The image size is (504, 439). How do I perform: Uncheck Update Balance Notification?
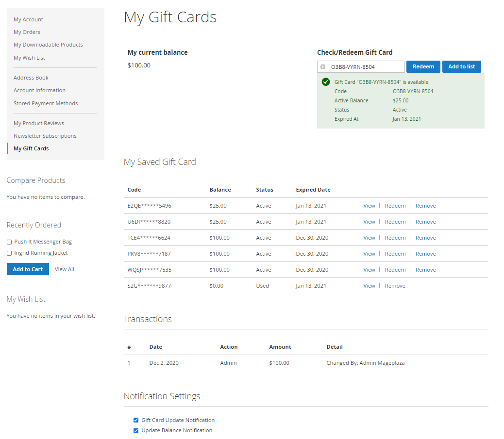[136, 430]
